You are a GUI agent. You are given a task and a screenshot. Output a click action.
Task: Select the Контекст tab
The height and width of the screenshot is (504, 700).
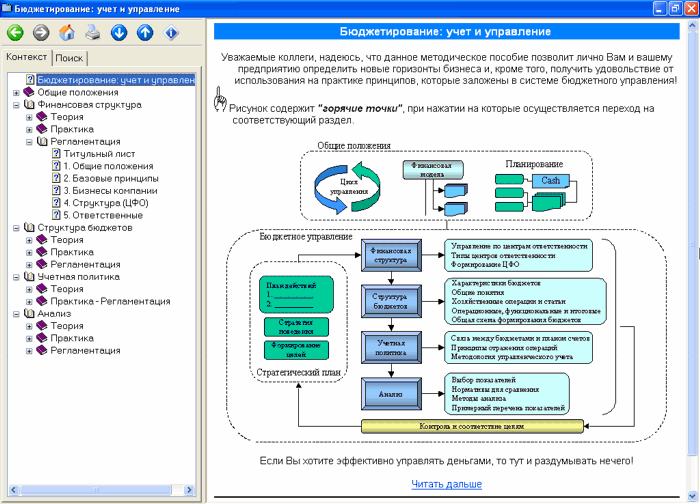(x=27, y=57)
